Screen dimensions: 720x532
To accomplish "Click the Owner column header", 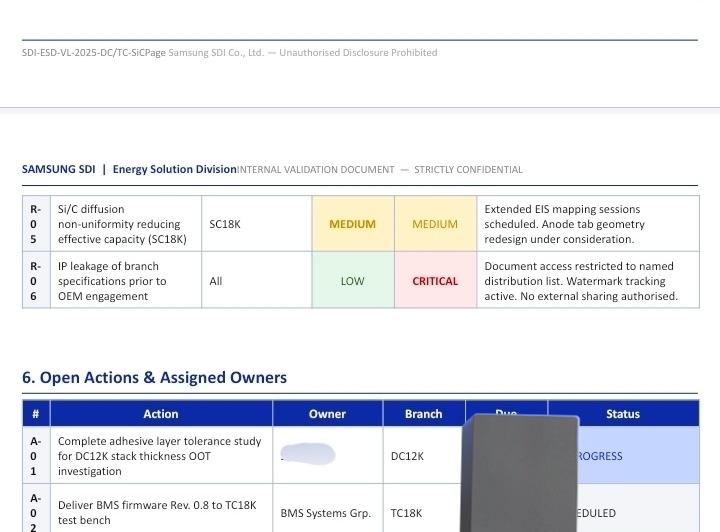I will pyautogui.click(x=327, y=413).
